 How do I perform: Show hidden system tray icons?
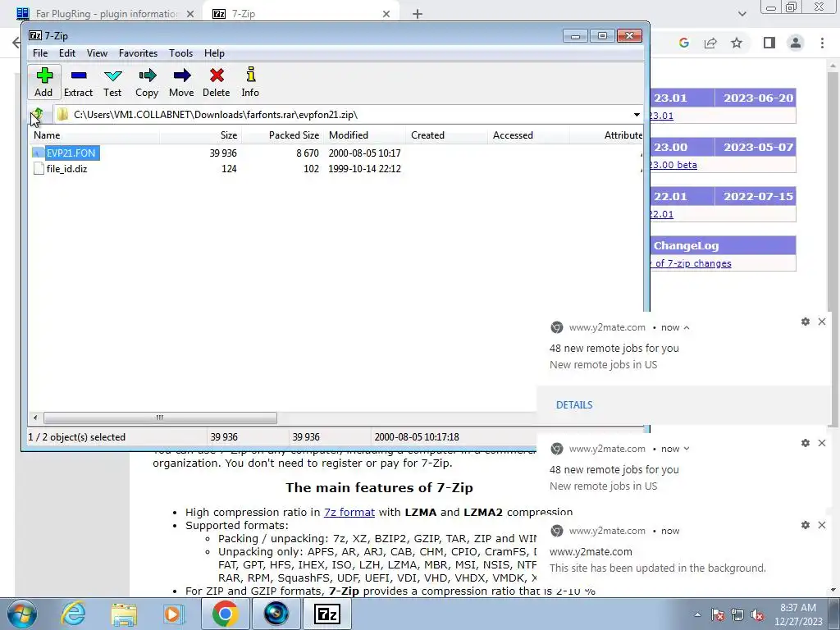[697, 615]
